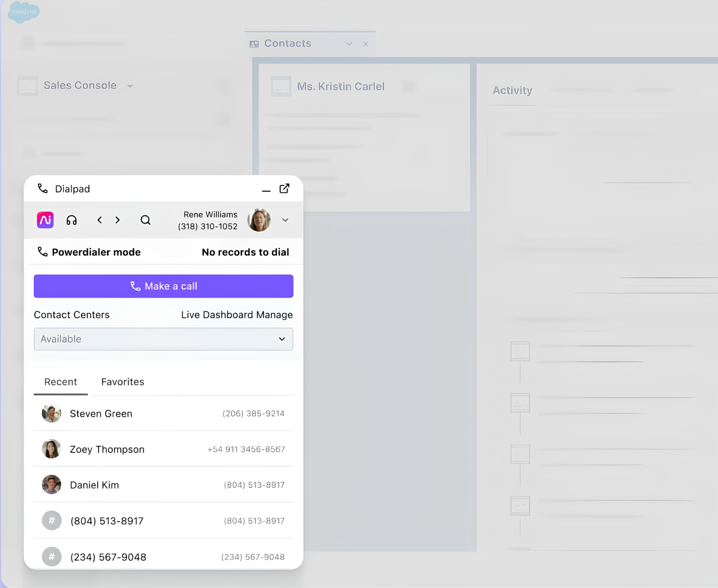Pop out the Dialpad panel to new window
718x588 pixels.
click(284, 189)
